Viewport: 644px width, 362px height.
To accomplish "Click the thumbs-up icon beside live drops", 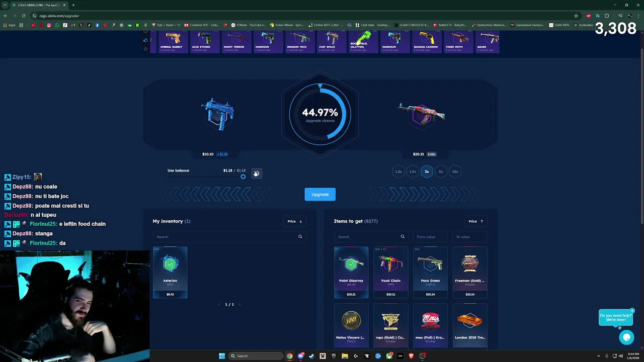I will pyautogui.click(x=146, y=40).
